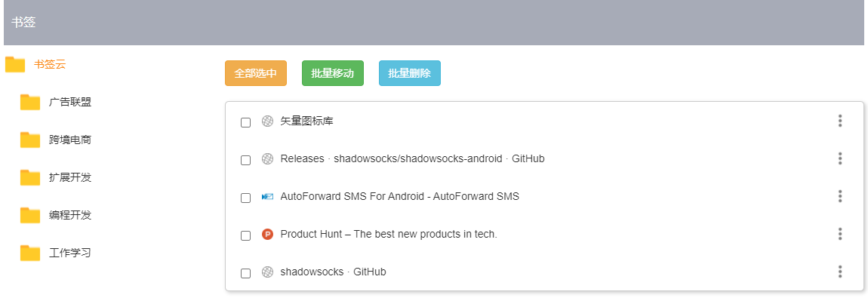
Task: Open the 扩展开发 folder icon
Action: click(30, 177)
